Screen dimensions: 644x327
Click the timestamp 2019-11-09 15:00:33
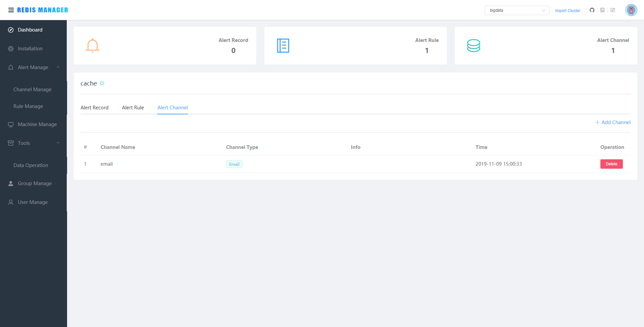coord(499,164)
